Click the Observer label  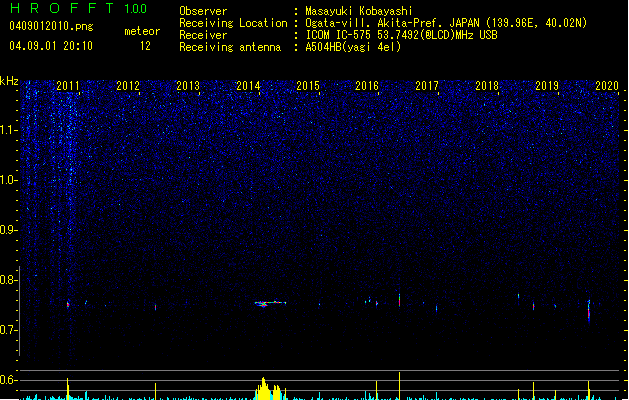(203, 11)
